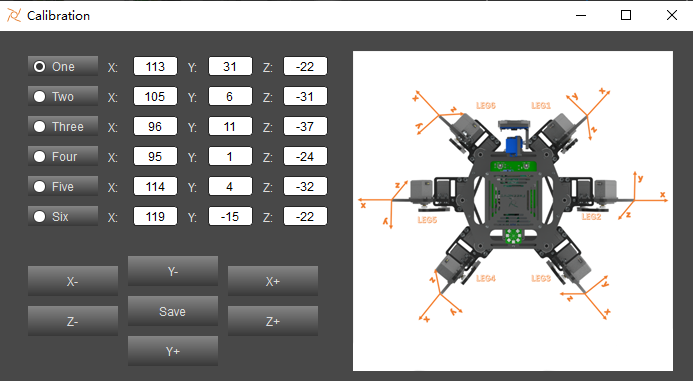This screenshot has height=381, width=693.
Task: Click the LEG3 label in the robot diagram
Action: [541, 278]
